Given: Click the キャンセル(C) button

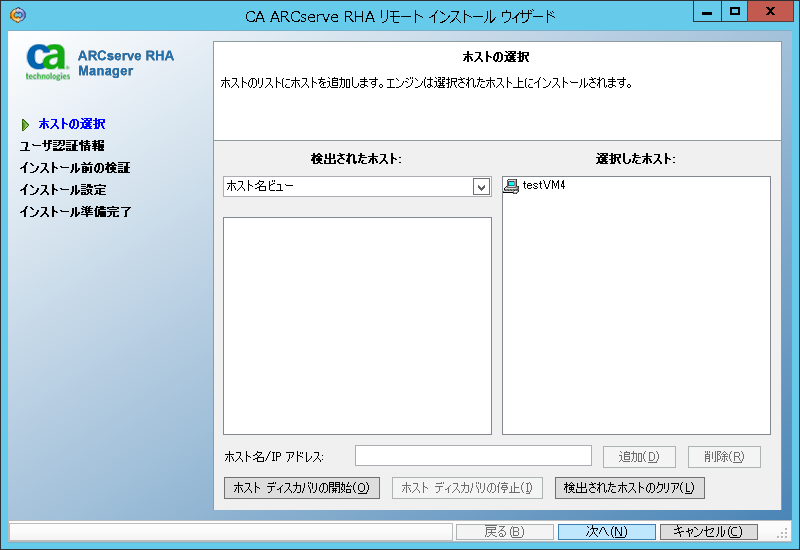Looking at the screenshot, I should coord(709,532).
